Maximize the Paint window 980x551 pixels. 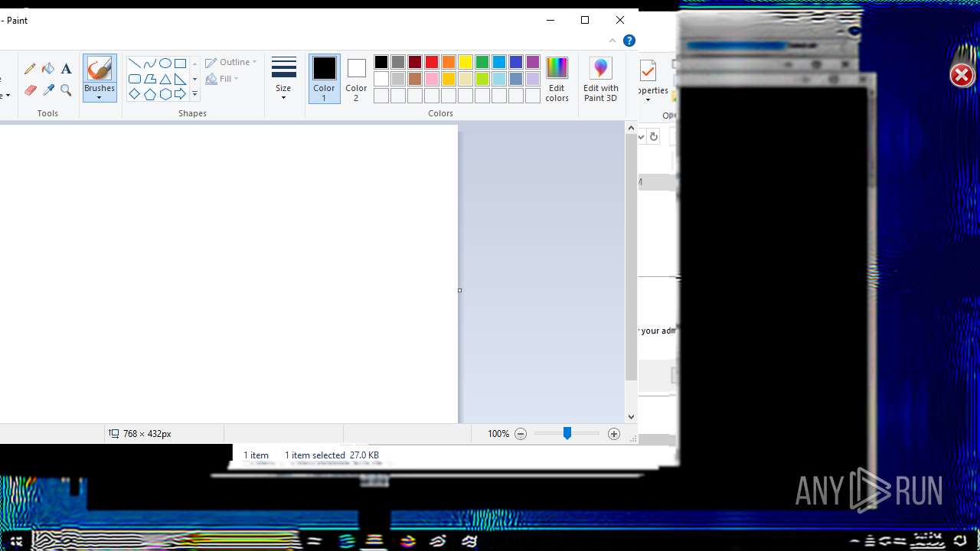coord(585,20)
